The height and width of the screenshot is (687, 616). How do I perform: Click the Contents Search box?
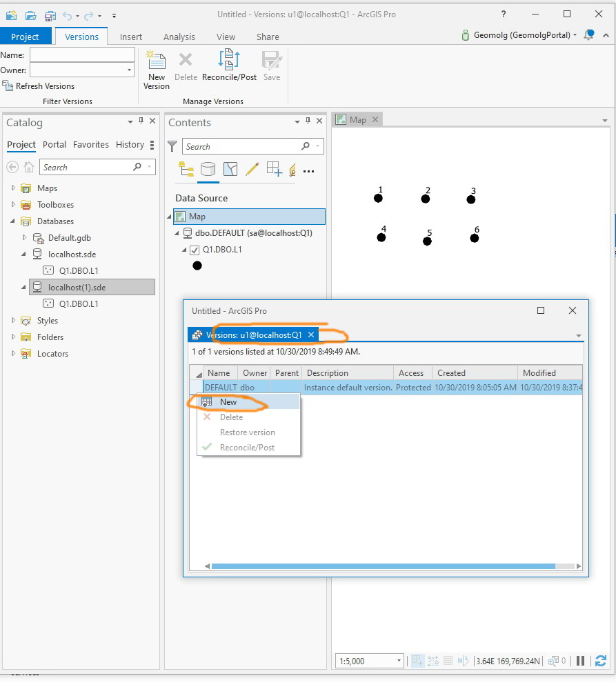(x=252, y=146)
